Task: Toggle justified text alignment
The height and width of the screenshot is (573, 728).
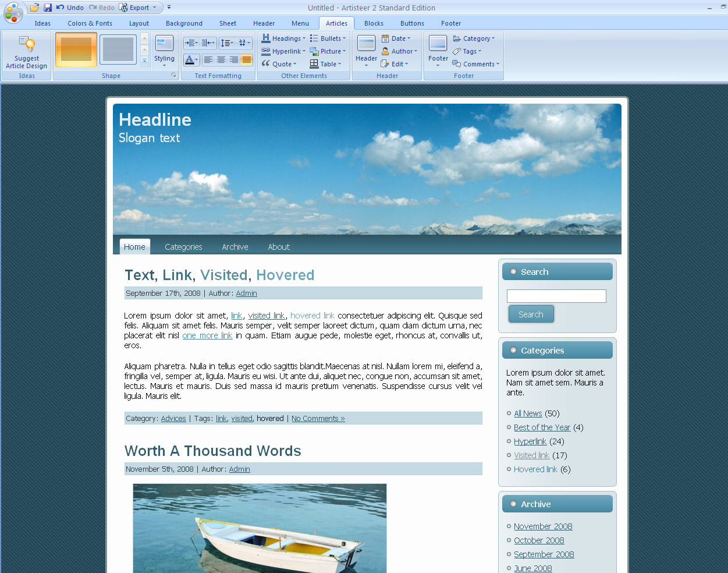Action: (247, 59)
